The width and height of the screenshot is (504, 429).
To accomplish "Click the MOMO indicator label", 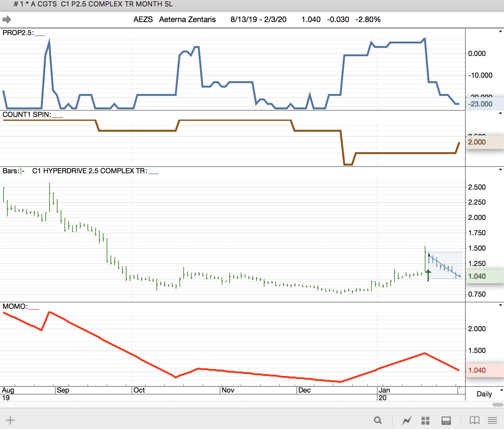I will pos(15,307).
